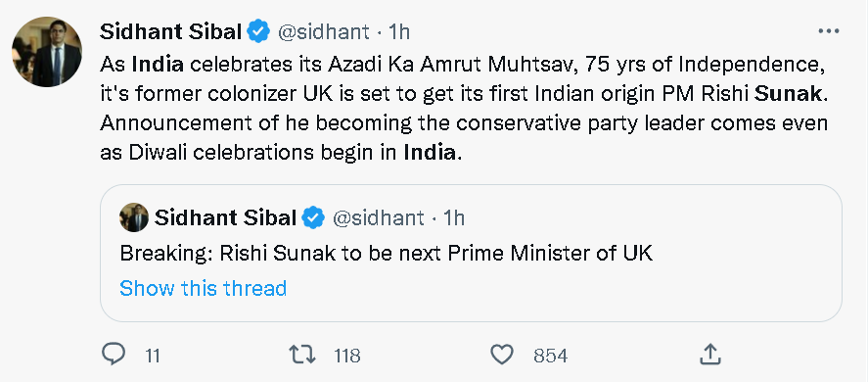The height and width of the screenshot is (382, 868).
Task: Click @sidhant handle in quoted tweet
Action: coord(378,217)
